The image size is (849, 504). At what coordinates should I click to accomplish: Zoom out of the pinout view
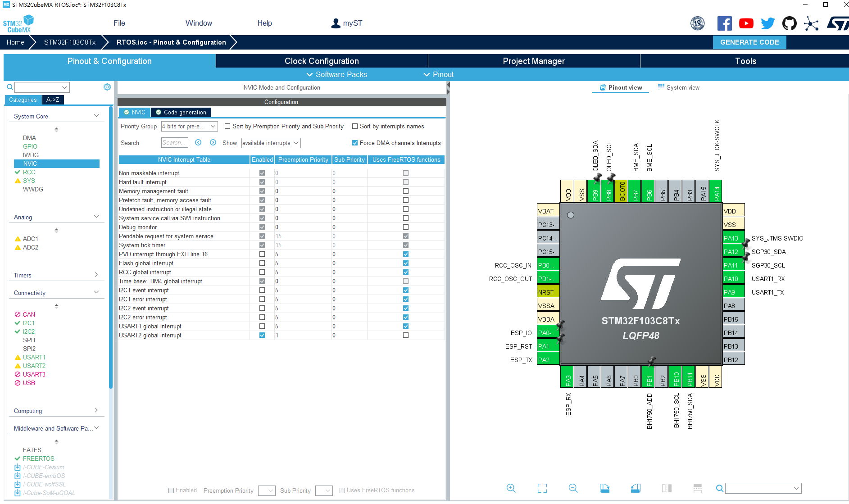[x=573, y=488]
